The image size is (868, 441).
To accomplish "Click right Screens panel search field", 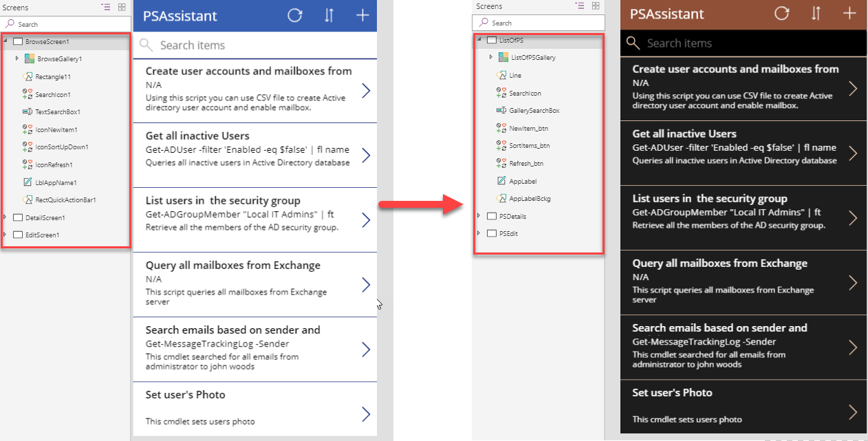I will click(540, 23).
